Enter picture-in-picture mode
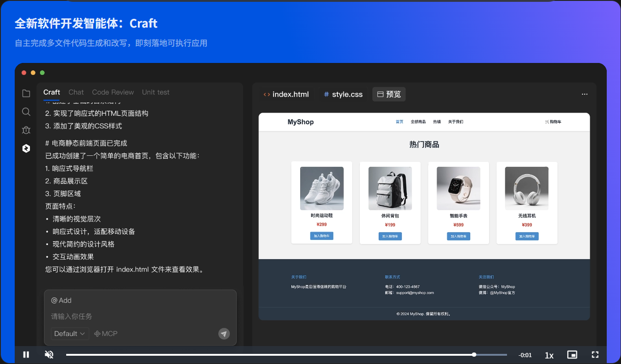621x364 pixels. coord(572,354)
